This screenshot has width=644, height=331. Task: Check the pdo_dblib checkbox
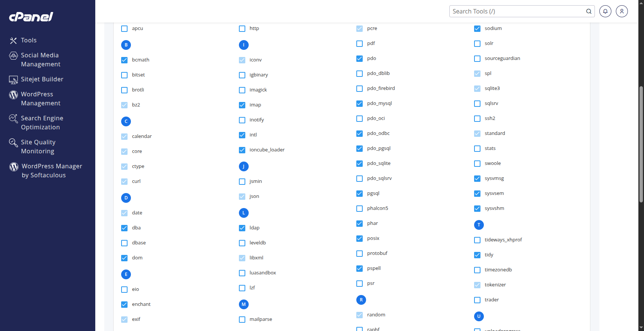coord(360,73)
